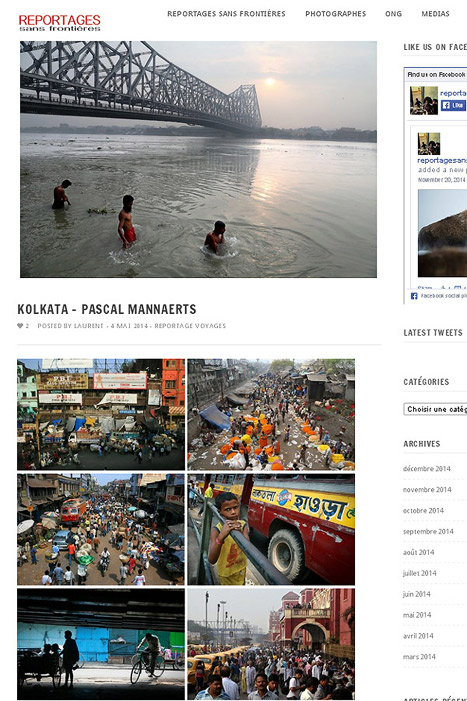The height and width of the screenshot is (701, 467).
Task: View the septembre 2014 archive
Action: (x=428, y=531)
